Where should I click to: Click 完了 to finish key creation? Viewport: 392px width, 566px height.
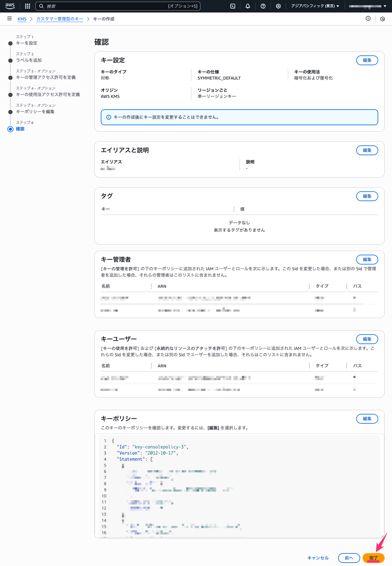point(373,558)
